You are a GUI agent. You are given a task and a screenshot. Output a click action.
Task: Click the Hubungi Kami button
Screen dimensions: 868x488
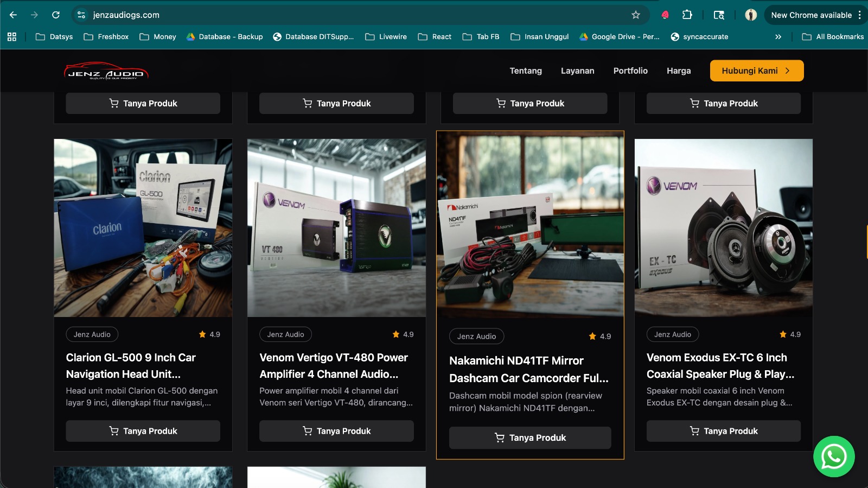click(757, 71)
